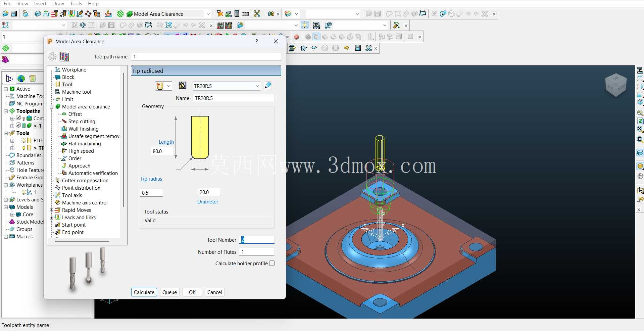Open Model Area Clearance strategy dropdown

coord(208,14)
